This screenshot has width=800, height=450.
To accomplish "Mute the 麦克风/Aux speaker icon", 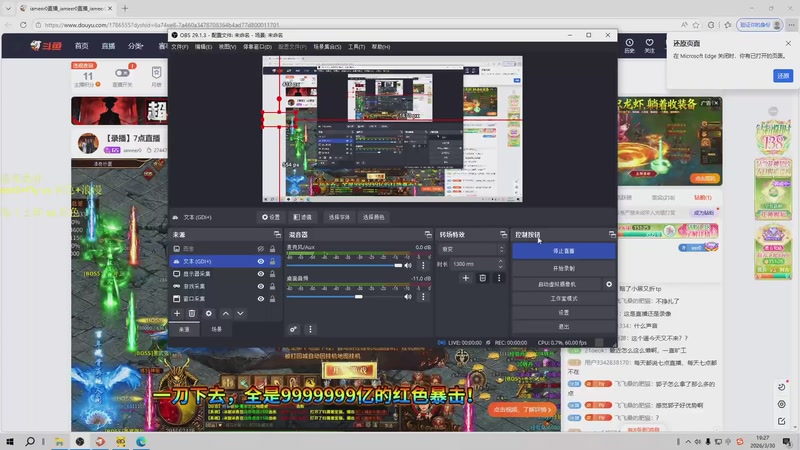I will 408,265.
